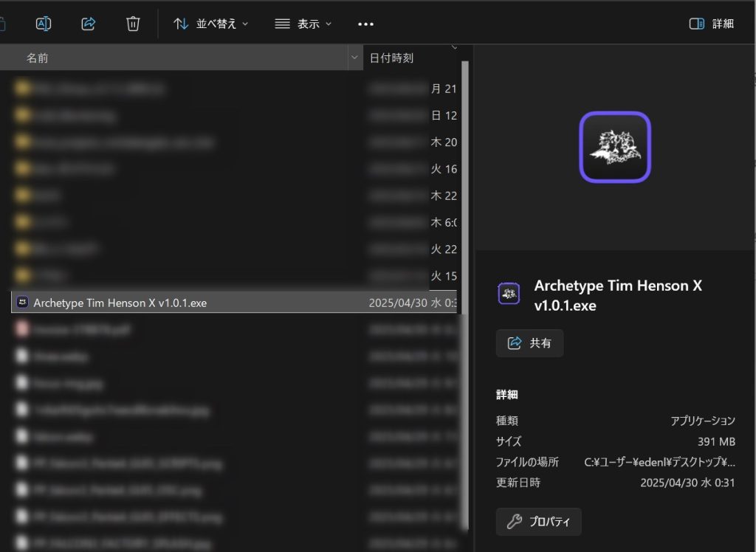756x552 pixels.
Task: Click the share icon on the 共有 button
Action: 515,343
